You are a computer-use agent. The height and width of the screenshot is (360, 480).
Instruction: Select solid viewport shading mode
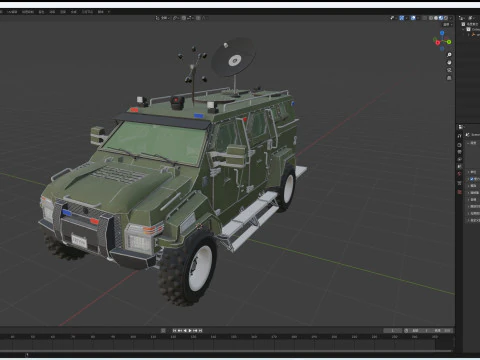click(x=436, y=18)
